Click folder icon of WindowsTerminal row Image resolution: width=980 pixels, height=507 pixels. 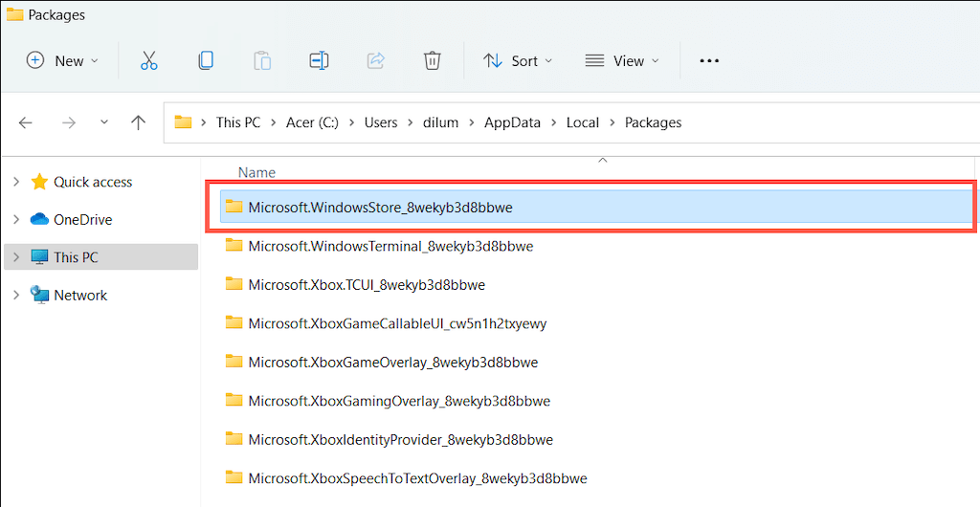click(234, 246)
